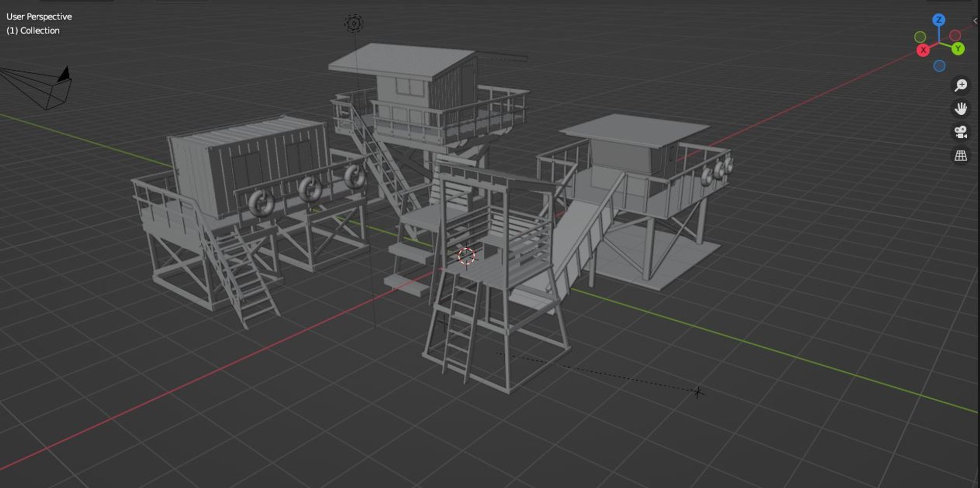Click the '(1) Collection' text label
This screenshot has height=488, width=980.
click(x=33, y=31)
